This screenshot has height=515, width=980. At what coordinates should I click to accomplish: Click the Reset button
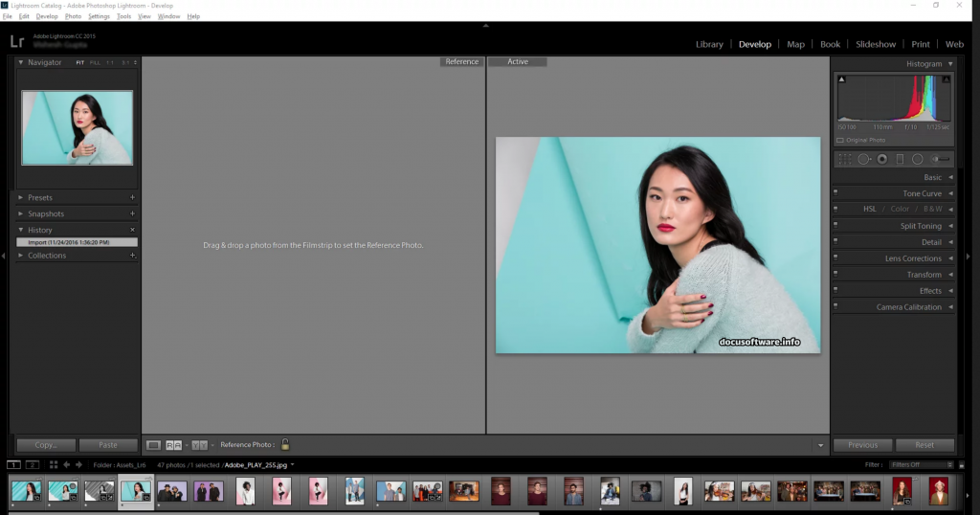tap(924, 444)
